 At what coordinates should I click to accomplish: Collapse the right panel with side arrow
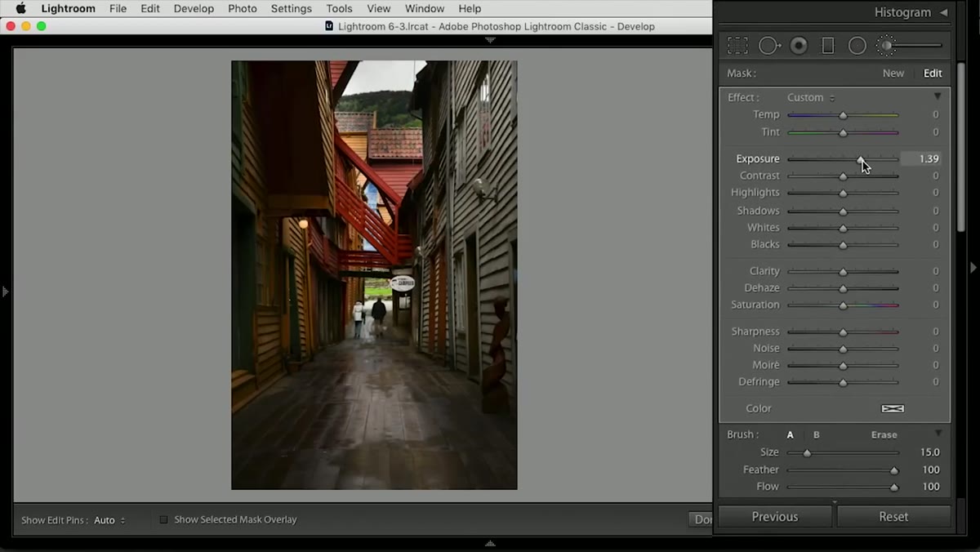[x=973, y=267]
